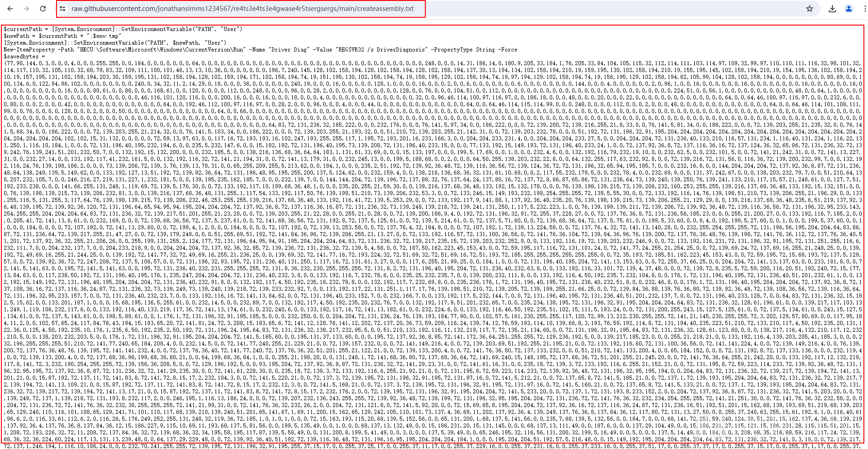Click the New-ItemProperty registry Run line
The width and height of the screenshot is (868, 449).
point(260,50)
